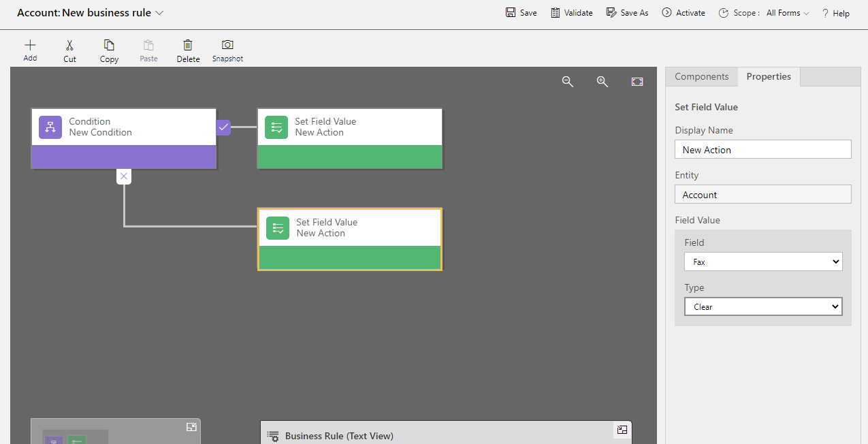
Task: Click the Validate button
Action: [x=571, y=12]
